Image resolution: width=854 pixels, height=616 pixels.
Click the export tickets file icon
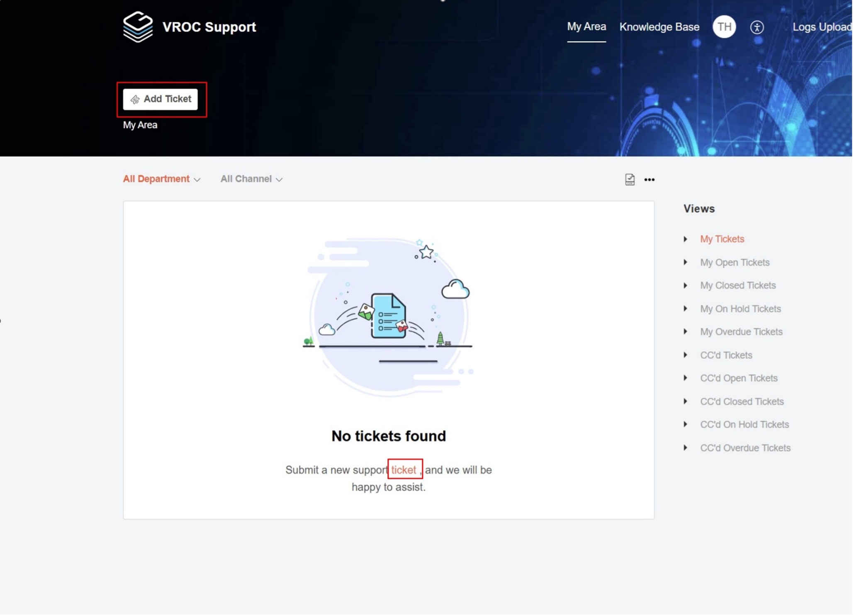point(629,179)
